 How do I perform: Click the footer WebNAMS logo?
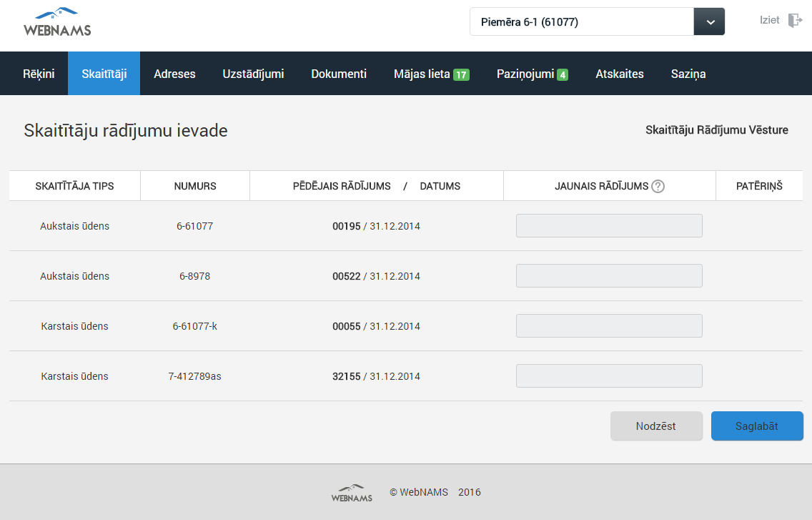click(352, 492)
